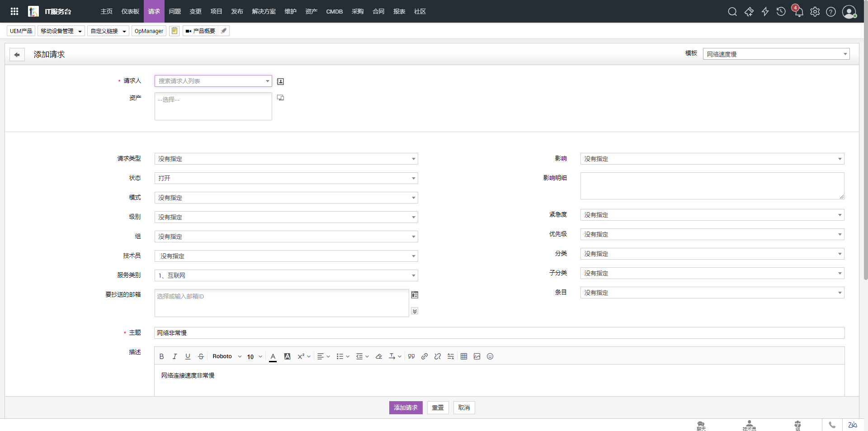
Task: Insert a table in the description editor
Action: click(464, 356)
